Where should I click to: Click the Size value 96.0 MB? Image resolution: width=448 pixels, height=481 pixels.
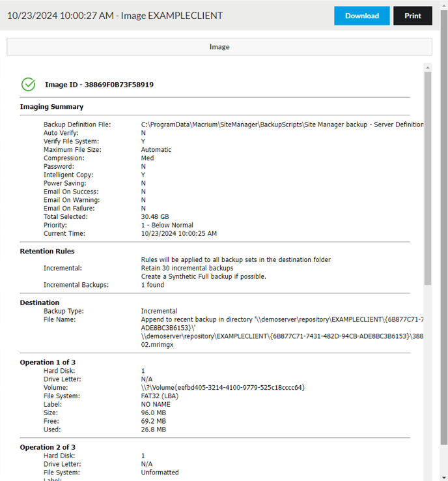click(x=153, y=413)
